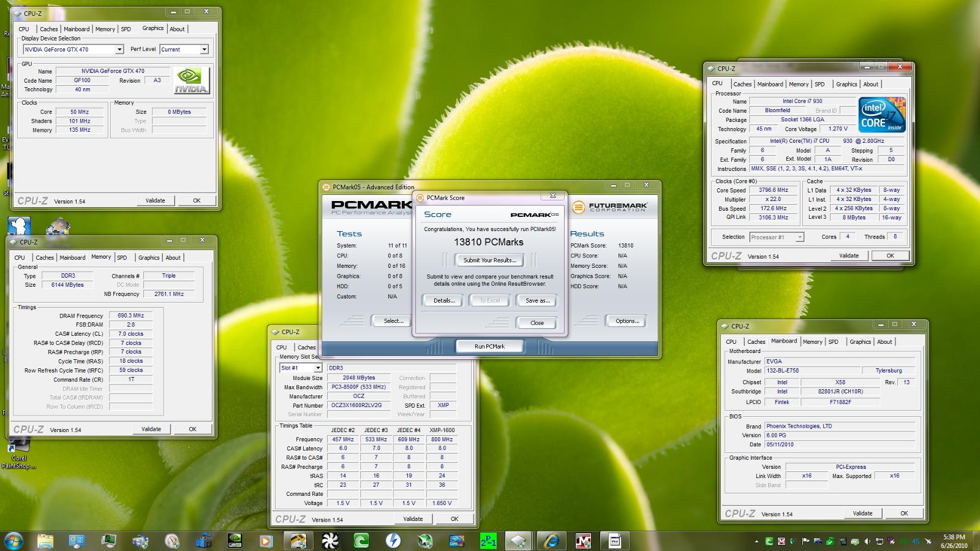Switch to CPU tab in CPU-Z SPD window

(x=282, y=347)
